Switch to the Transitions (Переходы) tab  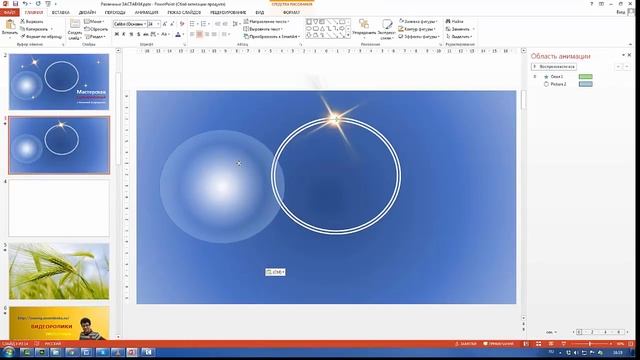[115, 12]
